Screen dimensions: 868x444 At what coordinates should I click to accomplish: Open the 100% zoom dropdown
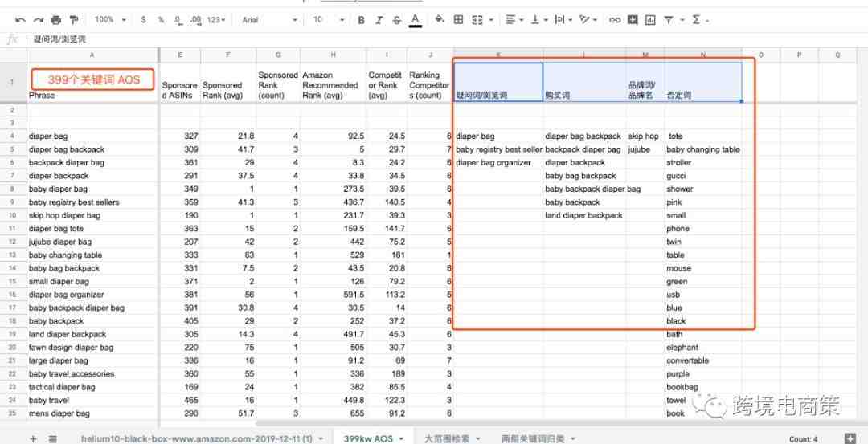click(108, 19)
